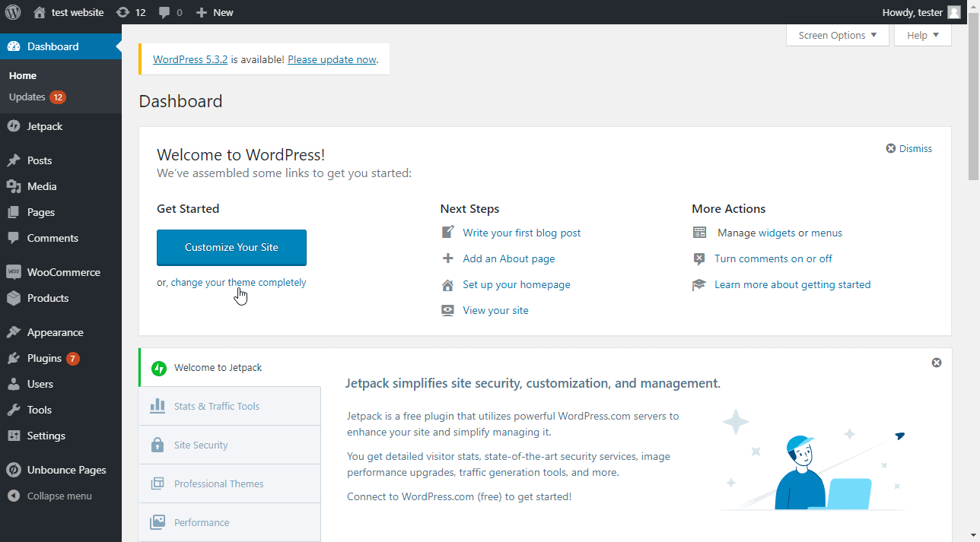980x542 pixels.
Task: Open Turn comments on or off link
Action: (773, 258)
